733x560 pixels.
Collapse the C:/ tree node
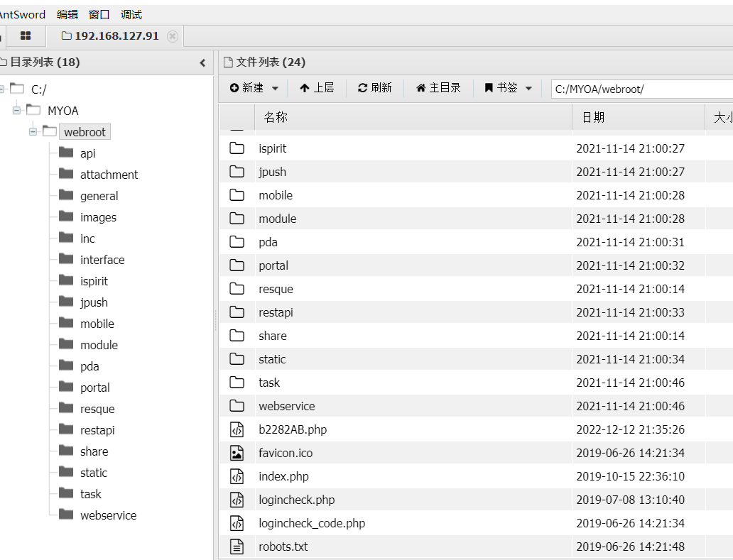tap(1, 89)
